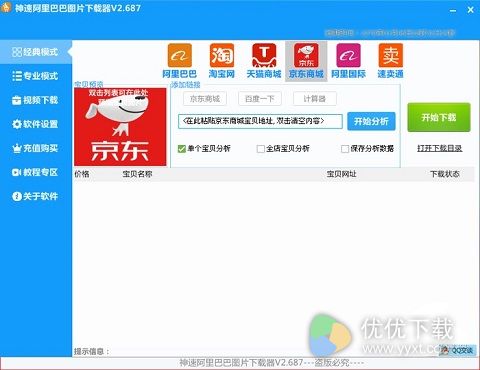
Task: Uncheck the 单个宝贝分析 checkbox
Action: tap(182, 149)
